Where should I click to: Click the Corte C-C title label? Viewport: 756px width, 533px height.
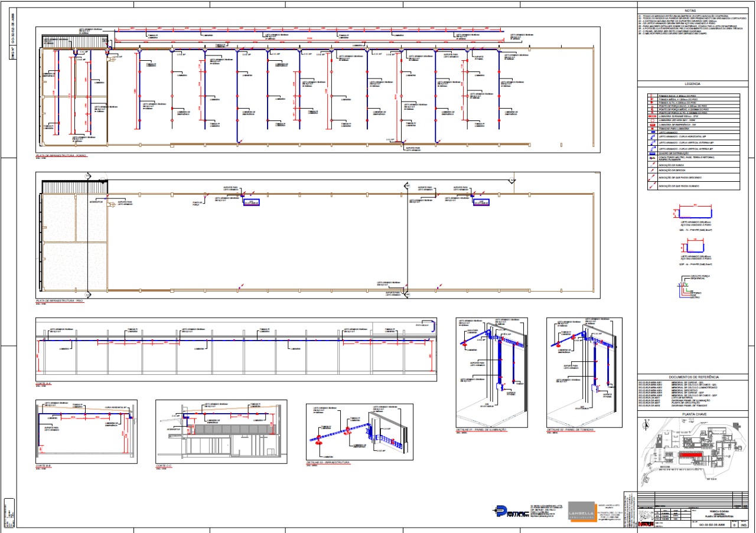164,465
